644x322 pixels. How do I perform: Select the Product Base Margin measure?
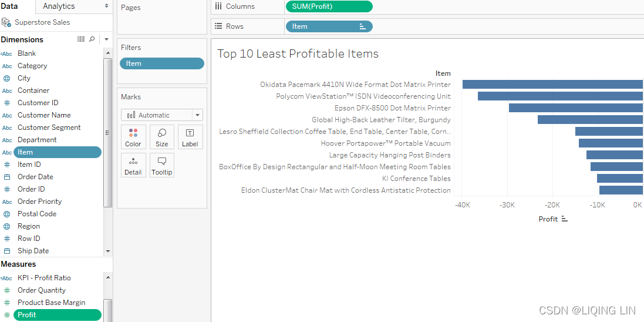pyautogui.click(x=51, y=303)
